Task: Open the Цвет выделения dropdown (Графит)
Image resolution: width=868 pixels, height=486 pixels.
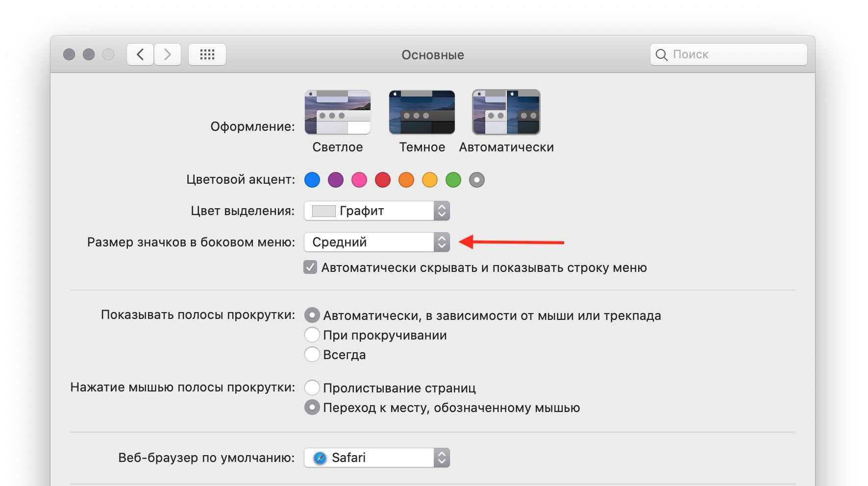Action: click(376, 211)
